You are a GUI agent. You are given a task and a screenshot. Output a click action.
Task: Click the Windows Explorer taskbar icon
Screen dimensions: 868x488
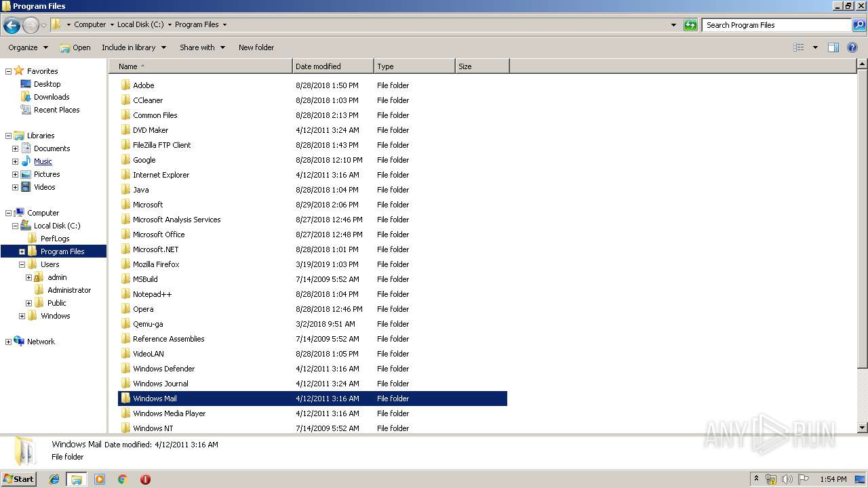77,479
